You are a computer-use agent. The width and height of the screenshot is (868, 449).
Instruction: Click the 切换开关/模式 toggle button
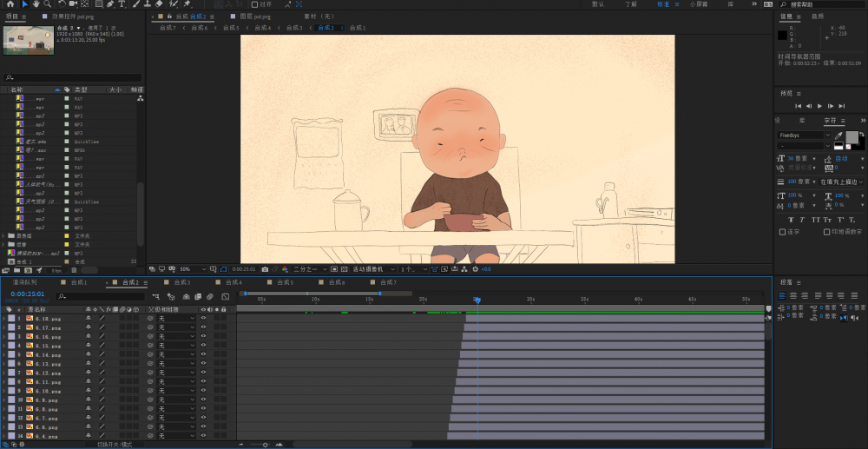(x=115, y=445)
